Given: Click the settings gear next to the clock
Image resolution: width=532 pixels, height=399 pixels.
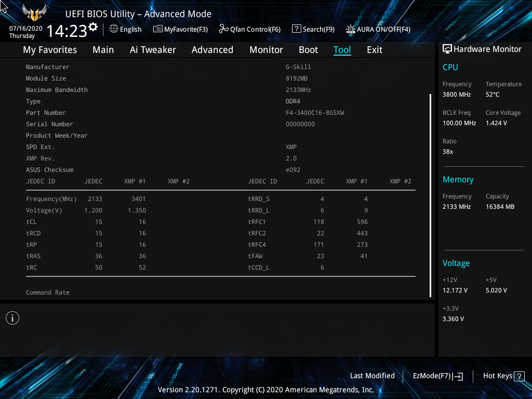Looking at the screenshot, I should pos(93,27).
